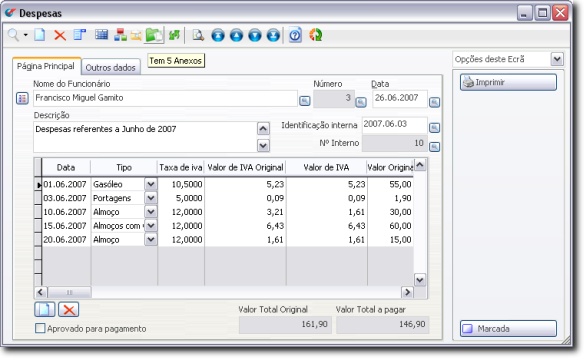Screen dimensions: 584x360
Task: Open the help question mark icon
Action: pyautogui.click(x=295, y=35)
